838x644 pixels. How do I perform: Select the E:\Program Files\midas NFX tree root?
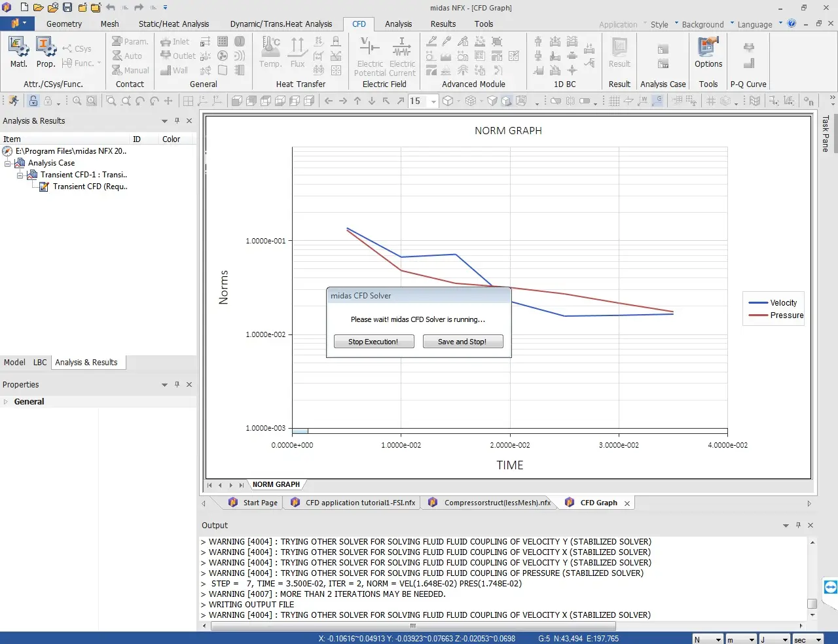(65, 151)
